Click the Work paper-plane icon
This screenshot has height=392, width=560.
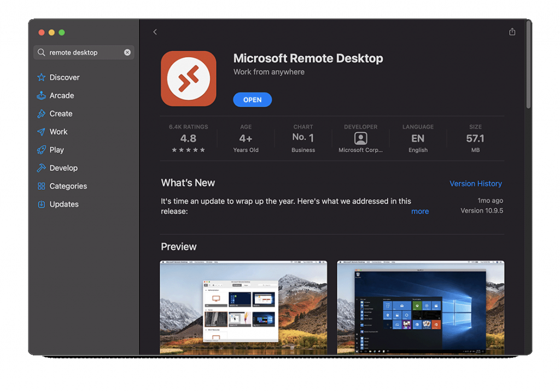click(42, 132)
